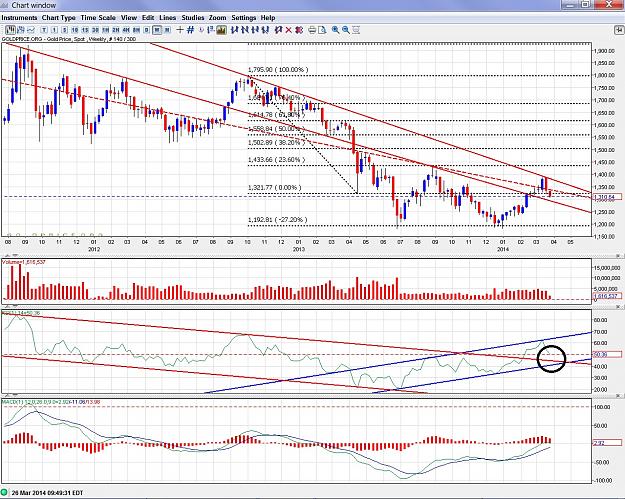Click the clock icon in toolbar
The width and height of the screenshot is (625, 499).
200,30
